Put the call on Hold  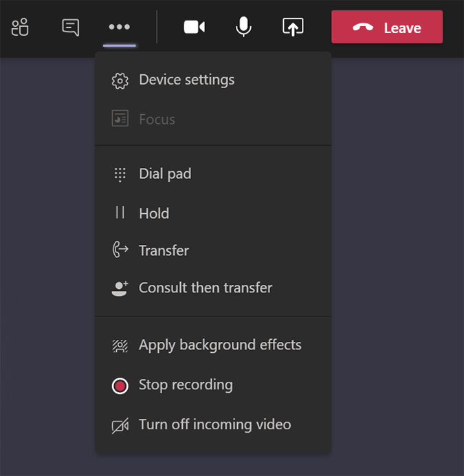click(x=154, y=213)
